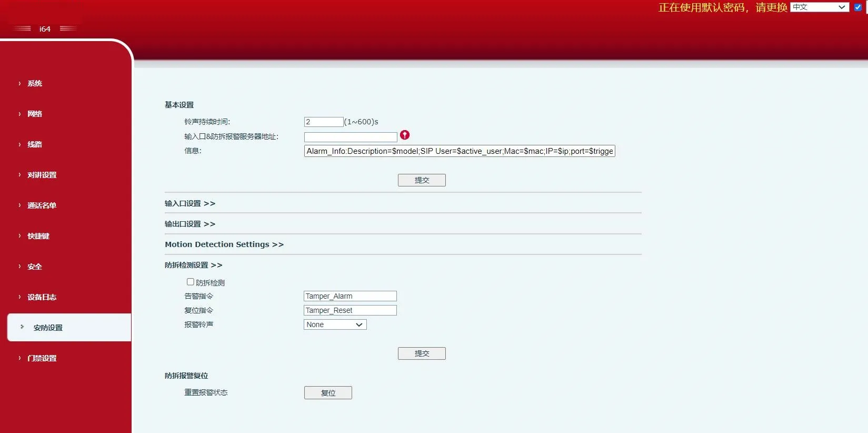Enable the 防拆检测 tamper detection checkbox
868x433 pixels.
[x=191, y=282]
